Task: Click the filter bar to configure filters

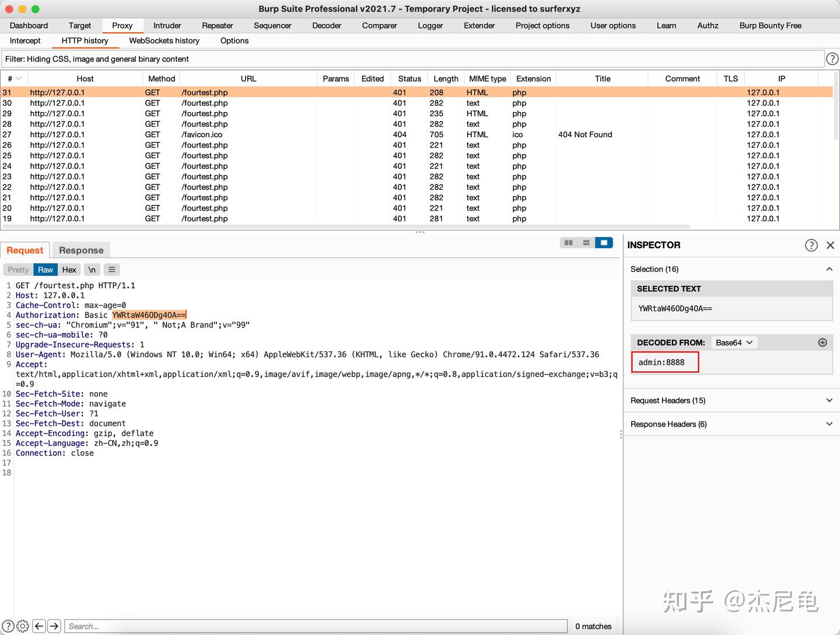Action: [412, 59]
